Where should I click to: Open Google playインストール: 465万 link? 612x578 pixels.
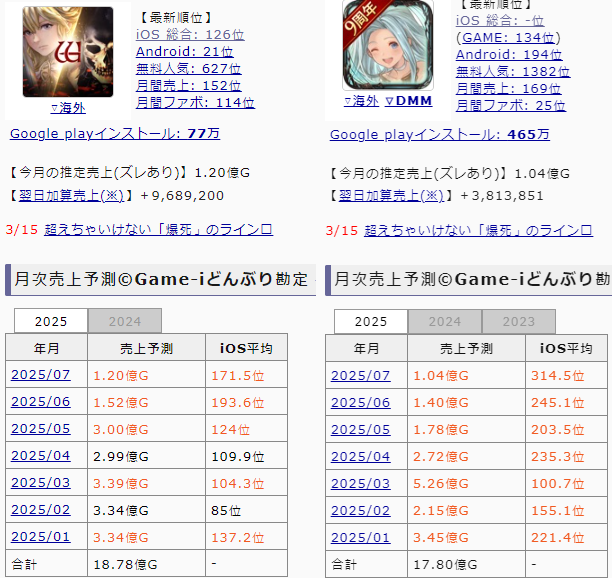pos(440,135)
